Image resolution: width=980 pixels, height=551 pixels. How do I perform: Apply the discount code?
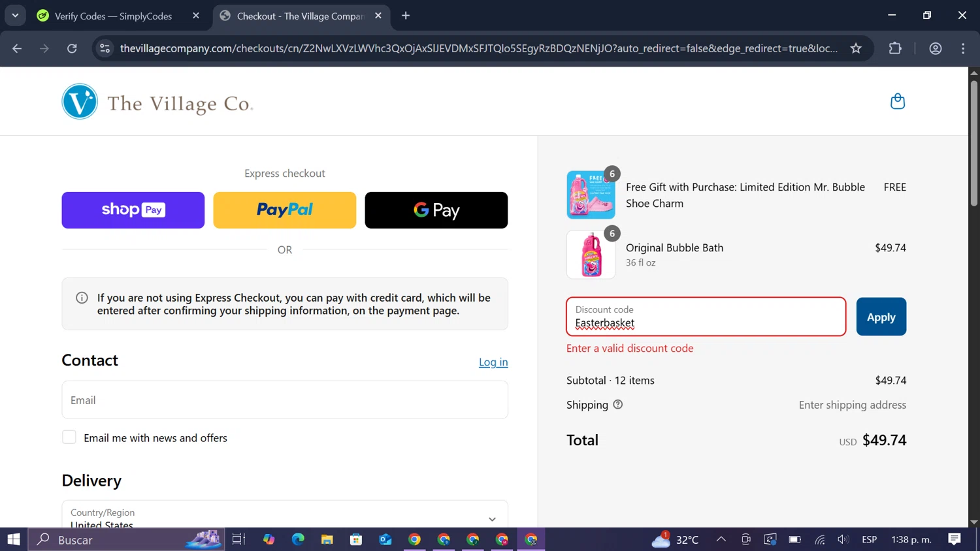point(881,317)
